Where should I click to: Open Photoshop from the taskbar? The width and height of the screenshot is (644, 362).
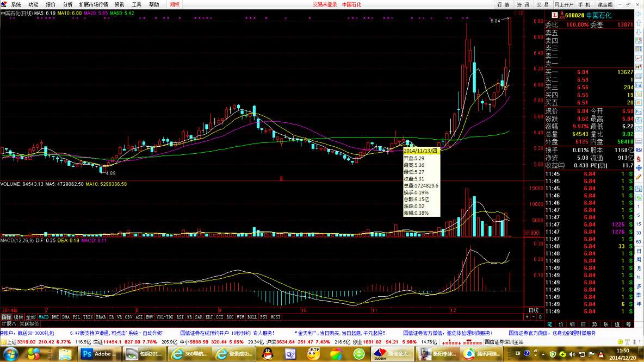pyautogui.click(x=98, y=354)
